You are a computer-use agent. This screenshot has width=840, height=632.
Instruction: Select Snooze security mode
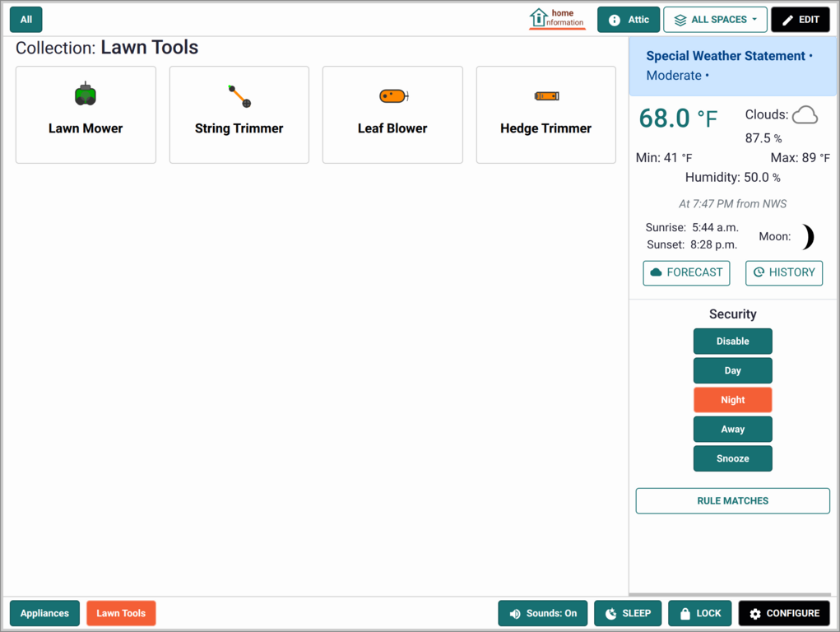[x=732, y=458]
